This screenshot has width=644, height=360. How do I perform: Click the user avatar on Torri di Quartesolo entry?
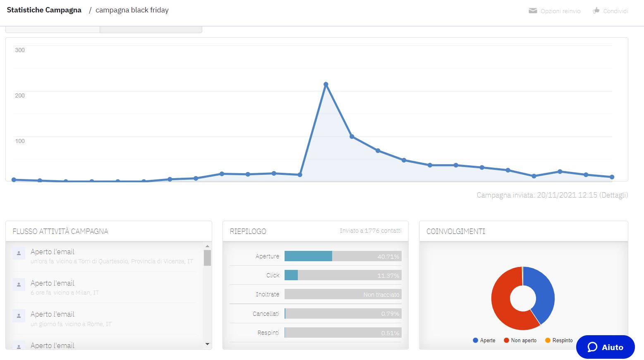click(19, 253)
